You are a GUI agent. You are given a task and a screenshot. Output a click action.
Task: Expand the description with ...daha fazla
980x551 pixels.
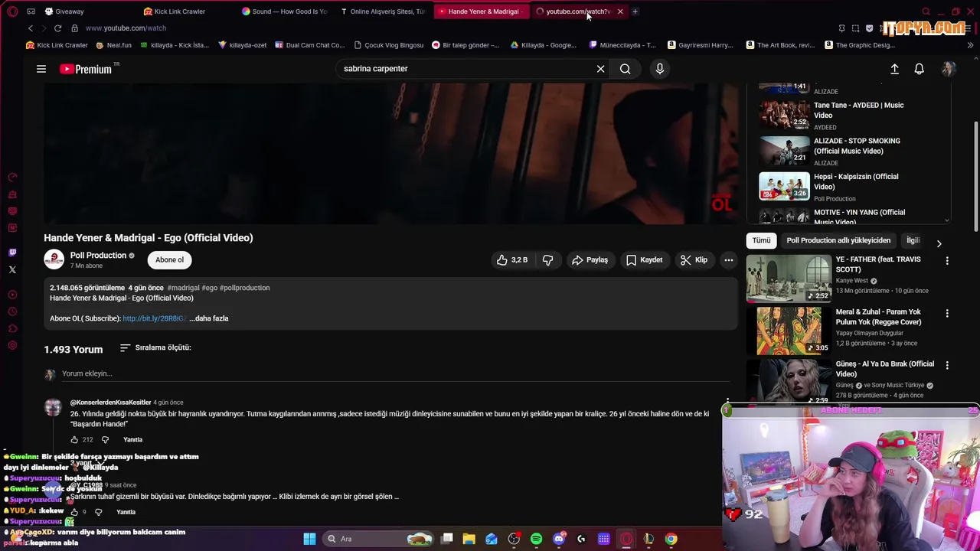209,318
